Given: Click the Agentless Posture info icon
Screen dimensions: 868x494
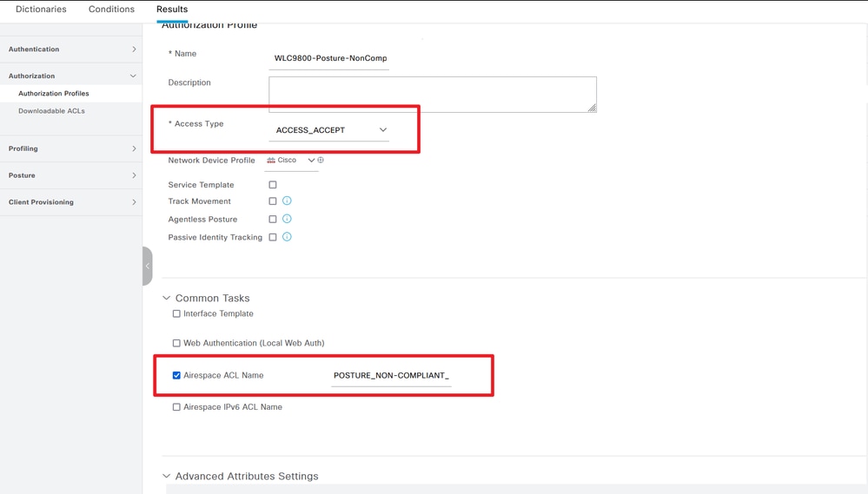Looking at the screenshot, I should click(x=287, y=219).
